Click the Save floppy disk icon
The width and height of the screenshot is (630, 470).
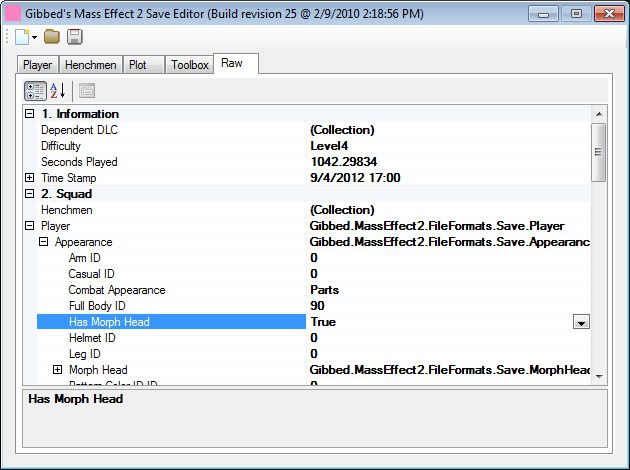pos(75,37)
